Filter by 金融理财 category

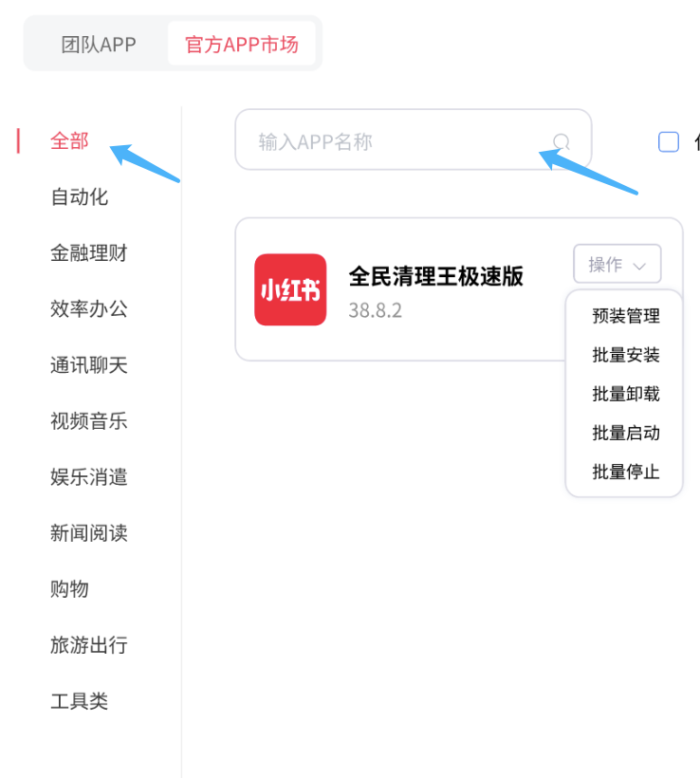(x=89, y=253)
